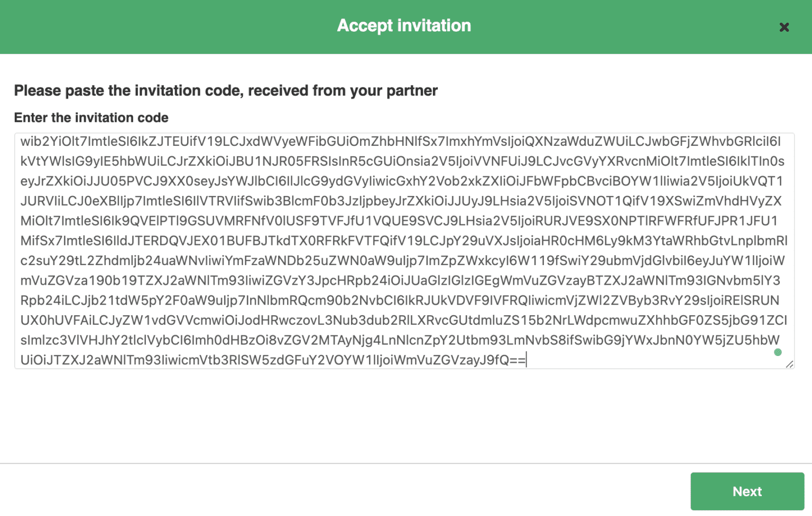Viewport: 812px width, 516px height.
Task: Click code line starting with 'UiOiJTZXJ2aWNlTm93'
Action: (x=273, y=360)
